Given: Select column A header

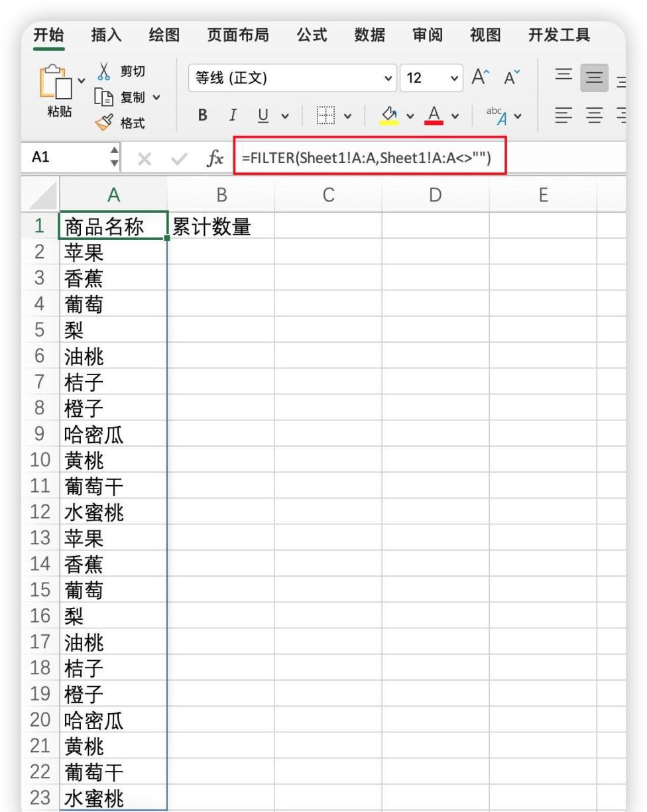Looking at the screenshot, I should click(113, 195).
